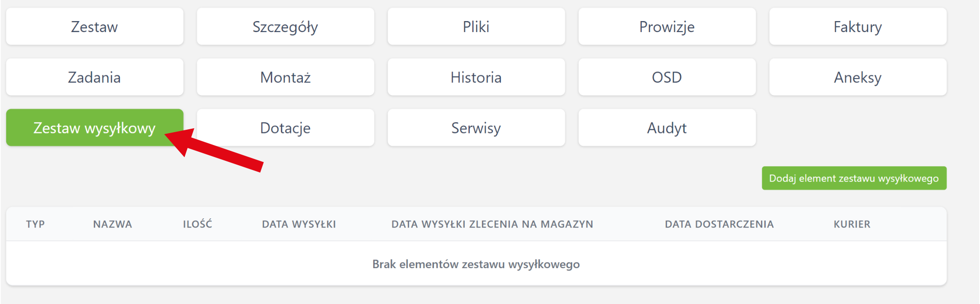Switch to the Dotacje tab
This screenshot has height=304, width=980.
[285, 128]
